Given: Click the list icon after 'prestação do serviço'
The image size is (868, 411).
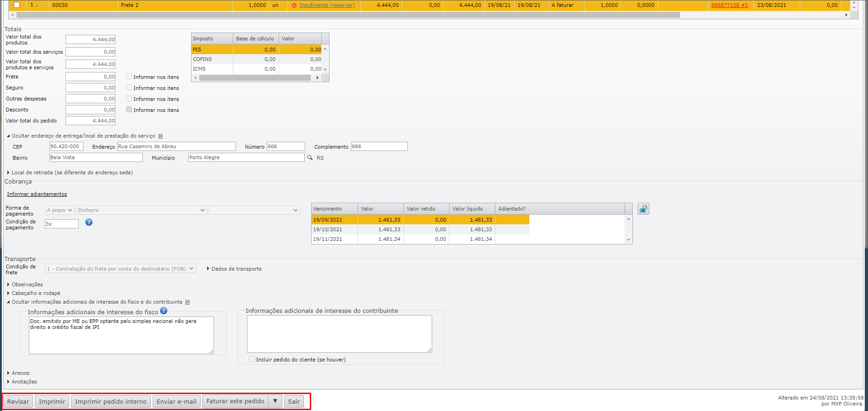Looking at the screenshot, I should coord(160,136).
